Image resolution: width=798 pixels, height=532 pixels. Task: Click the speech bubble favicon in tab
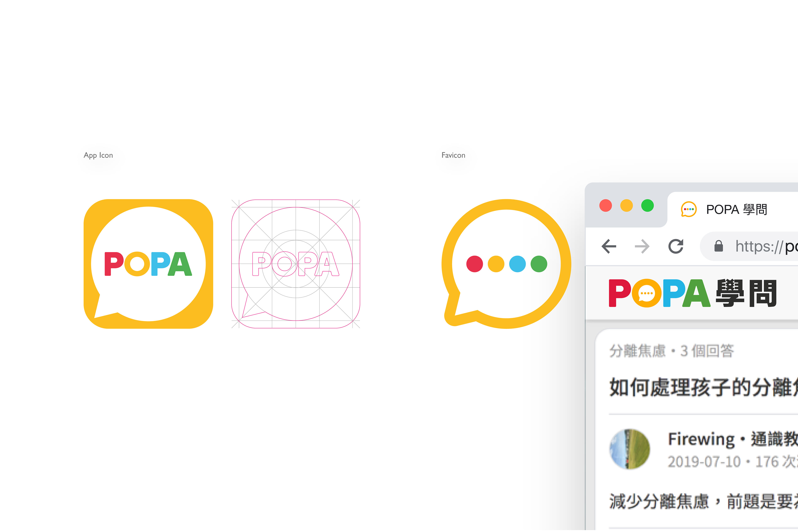[x=689, y=209]
